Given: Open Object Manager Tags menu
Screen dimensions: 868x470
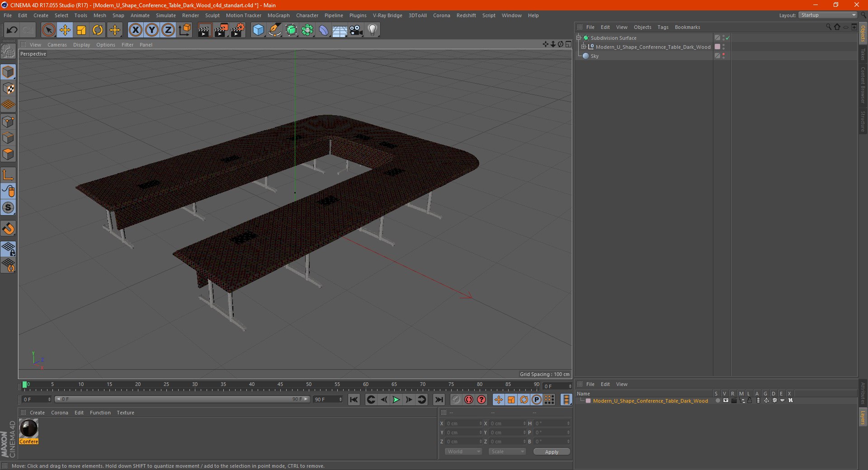Looking at the screenshot, I should point(663,27).
